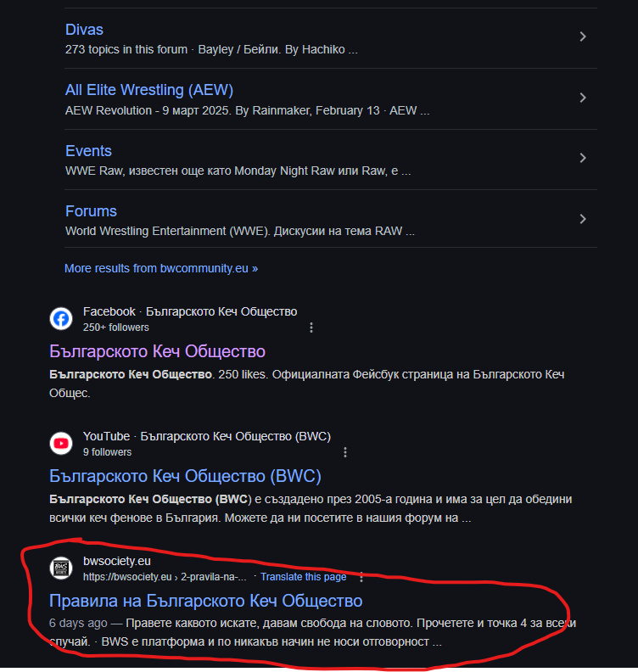This screenshot has height=672, width=638.
Task: Open Правила на Българското Кеч Общество result
Action: click(205, 601)
